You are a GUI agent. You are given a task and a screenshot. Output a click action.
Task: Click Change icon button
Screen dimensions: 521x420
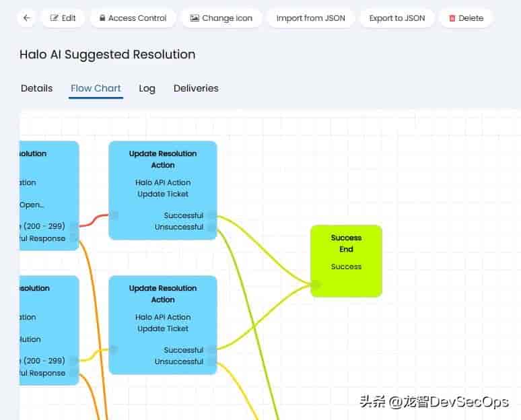tap(221, 18)
